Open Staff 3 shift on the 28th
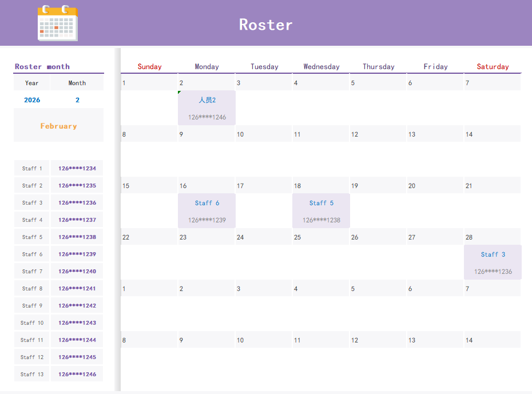The height and width of the screenshot is (394, 532). tap(493, 262)
